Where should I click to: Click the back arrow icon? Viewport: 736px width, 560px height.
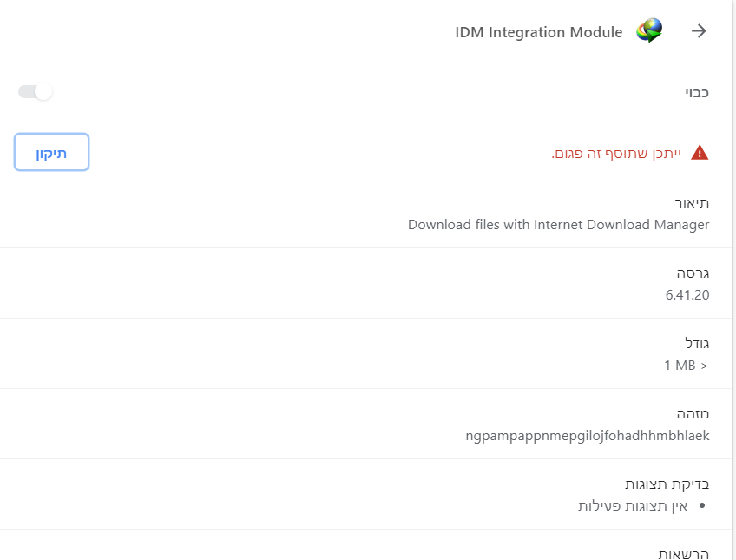[x=699, y=32]
